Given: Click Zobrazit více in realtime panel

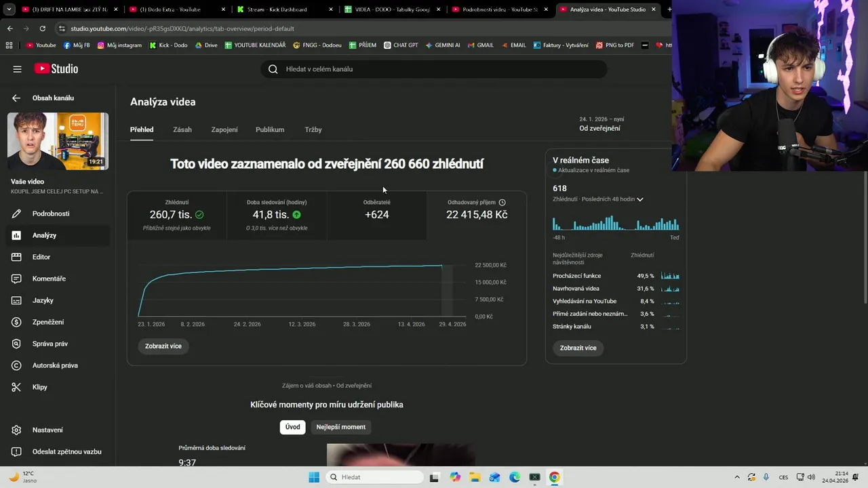Looking at the screenshot, I should (x=578, y=348).
